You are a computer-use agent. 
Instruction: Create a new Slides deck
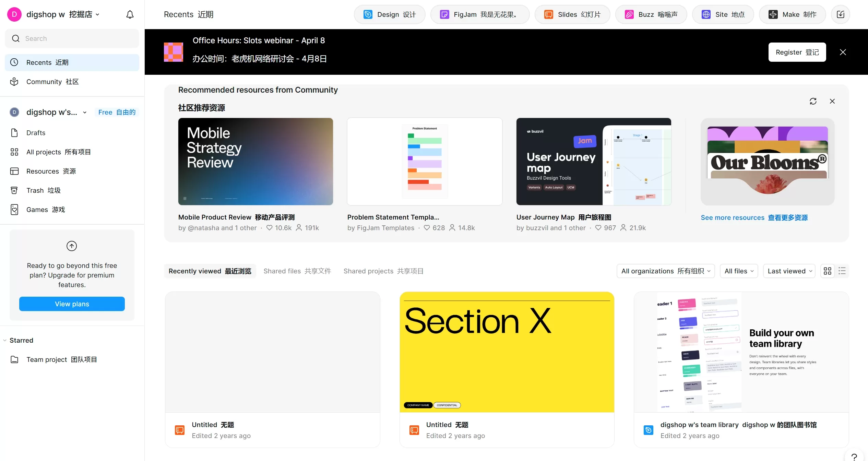click(x=572, y=14)
